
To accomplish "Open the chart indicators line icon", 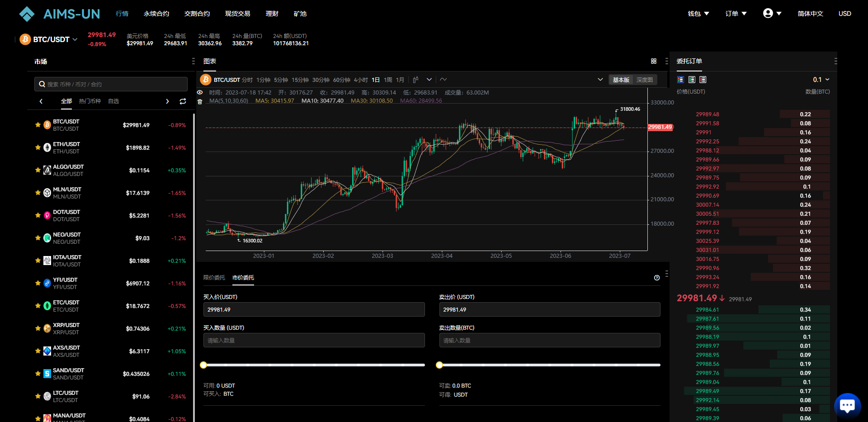I will pyautogui.click(x=443, y=80).
